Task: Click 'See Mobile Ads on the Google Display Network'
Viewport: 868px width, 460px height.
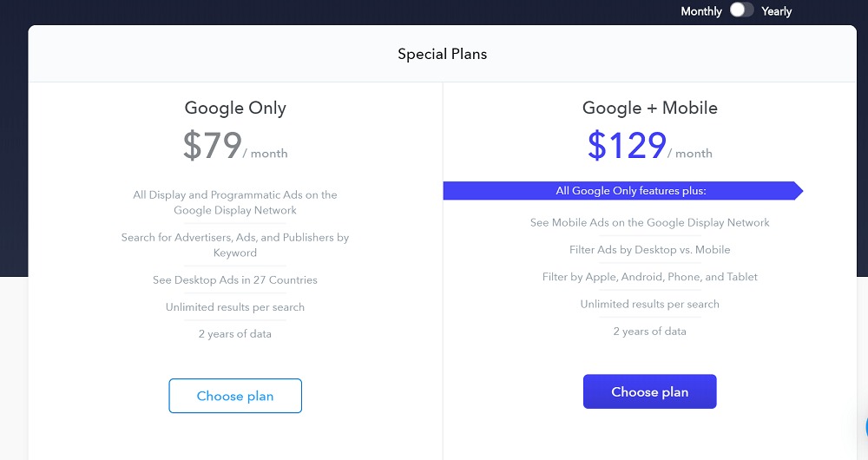Action: (x=649, y=223)
